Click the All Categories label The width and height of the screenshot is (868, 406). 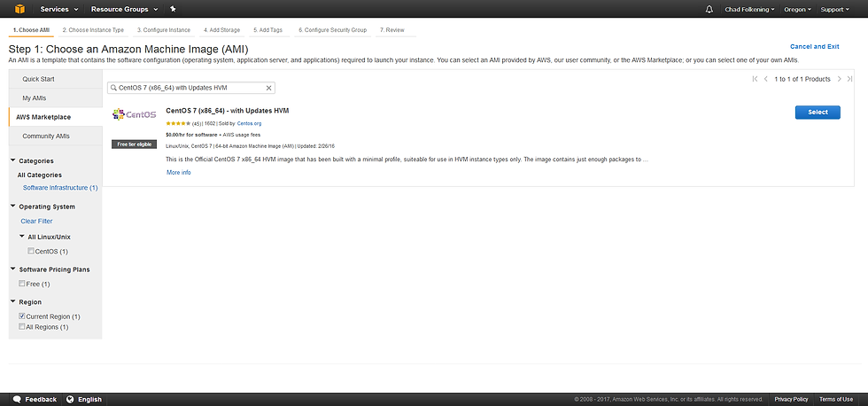(40, 175)
